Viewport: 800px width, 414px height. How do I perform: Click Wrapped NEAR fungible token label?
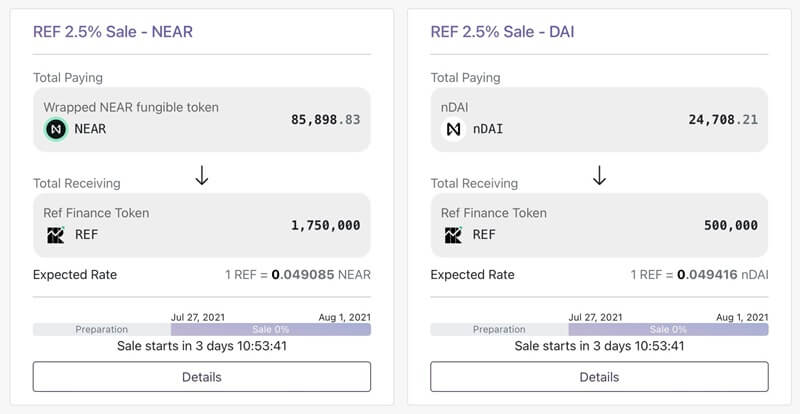(x=131, y=107)
